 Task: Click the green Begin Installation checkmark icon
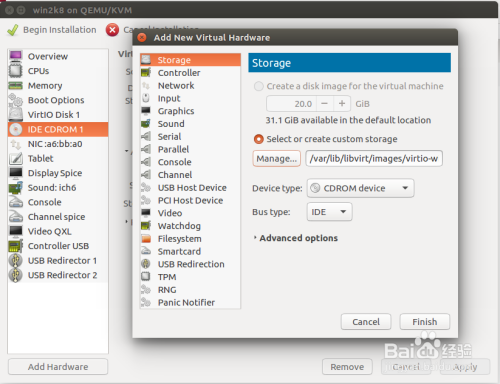pyautogui.click(x=13, y=30)
